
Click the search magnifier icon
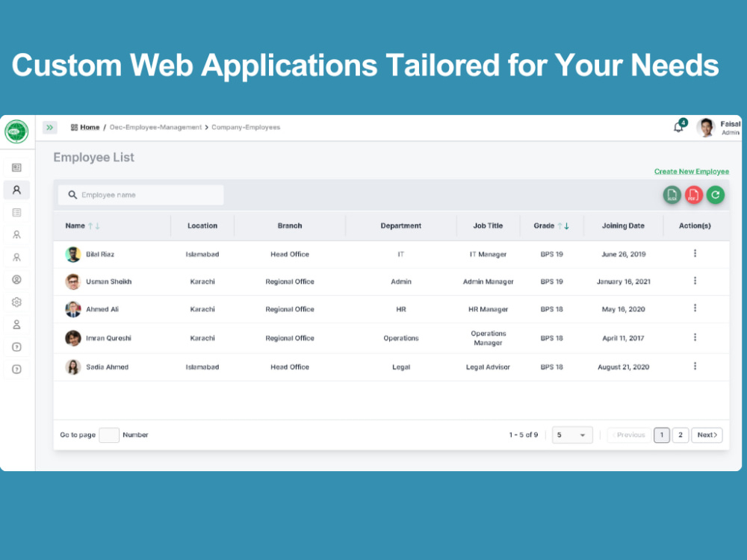[72, 195]
